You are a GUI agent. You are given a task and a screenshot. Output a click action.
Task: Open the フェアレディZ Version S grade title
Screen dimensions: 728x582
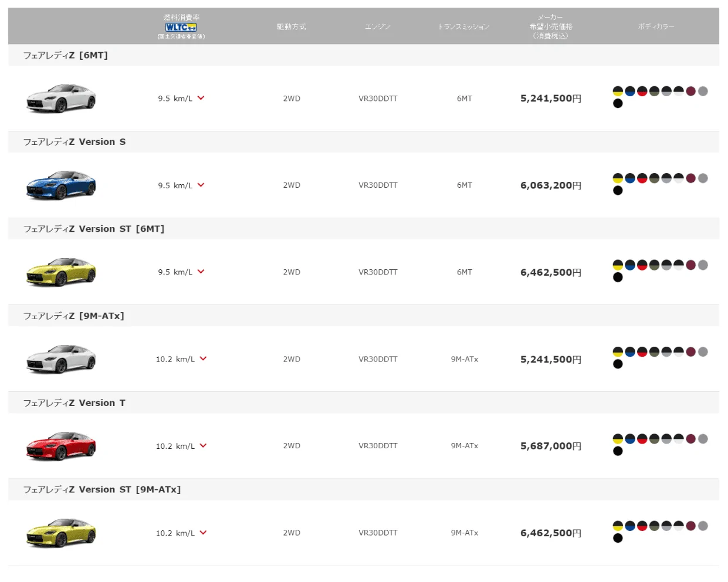pyautogui.click(x=75, y=142)
